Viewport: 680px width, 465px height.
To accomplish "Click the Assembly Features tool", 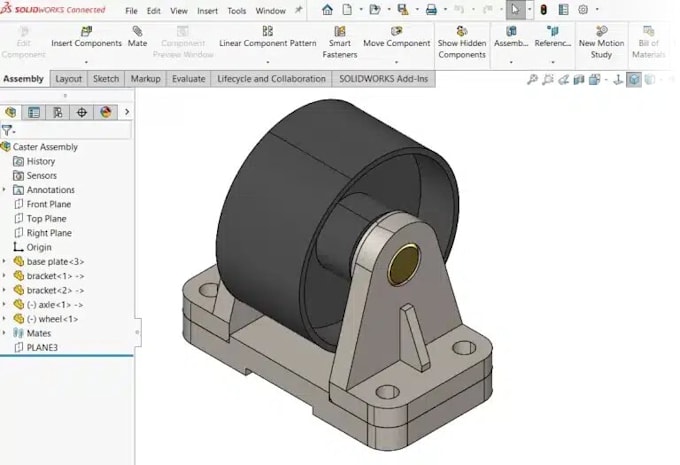I will (x=511, y=37).
